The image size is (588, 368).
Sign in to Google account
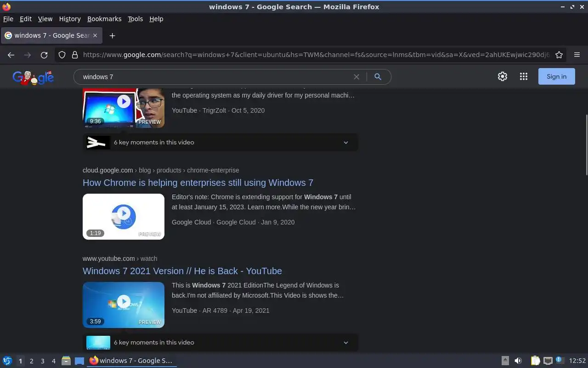pos(557,77)
